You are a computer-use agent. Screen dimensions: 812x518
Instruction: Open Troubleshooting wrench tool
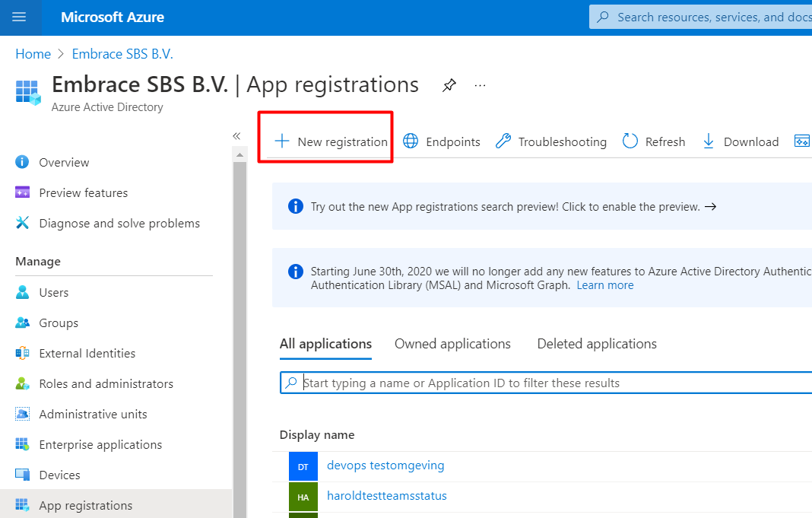pyautogui.click(x=551, y=141)
